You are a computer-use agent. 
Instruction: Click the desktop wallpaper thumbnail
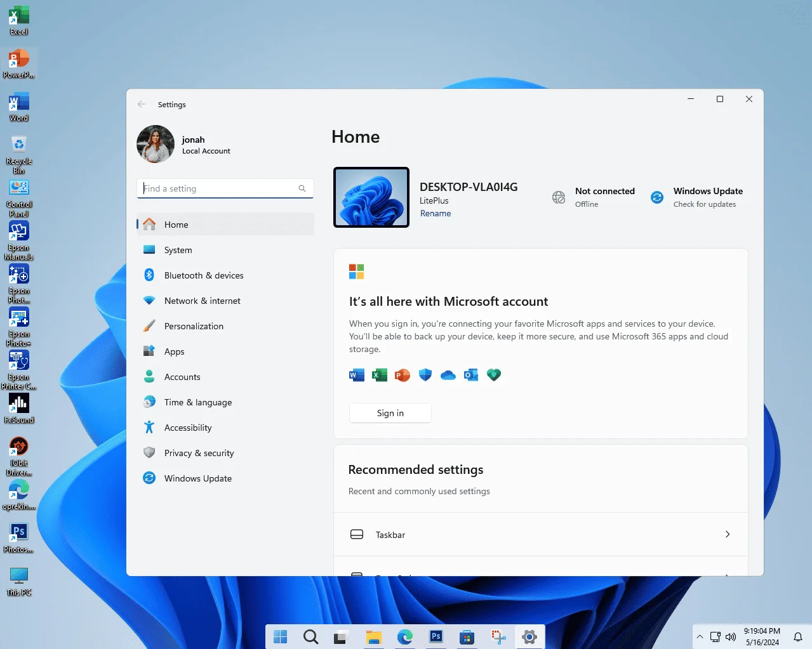[x=371, y=197]
